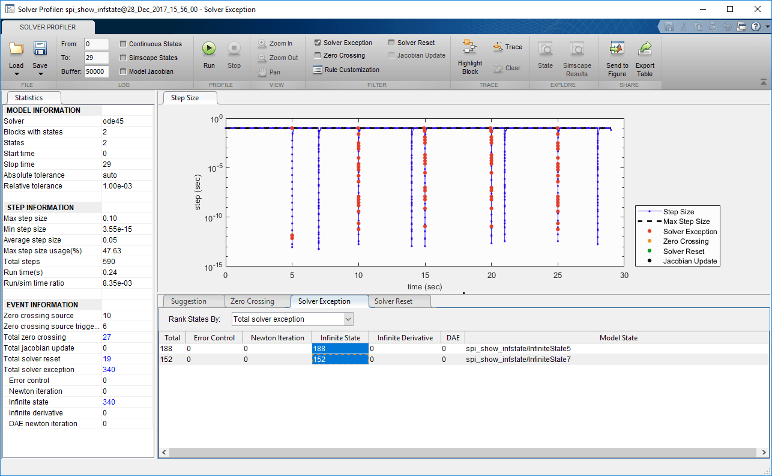
Task: Click the Highlight Block icon
Action: click(x=469, y=48)
